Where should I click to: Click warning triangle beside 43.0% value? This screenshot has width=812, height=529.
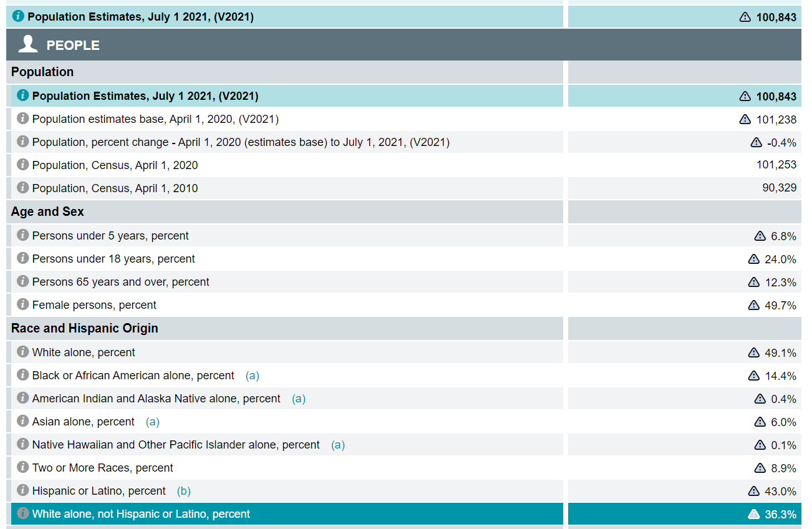(x=754, y=491)
